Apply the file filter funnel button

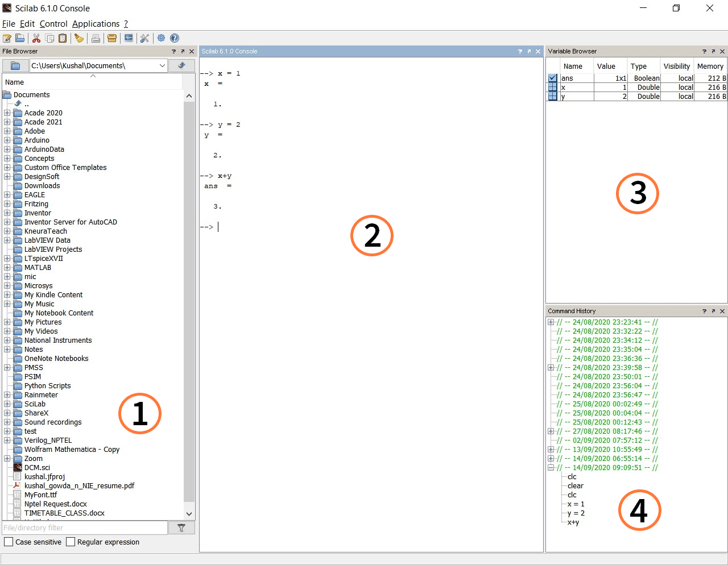(181, 527)
